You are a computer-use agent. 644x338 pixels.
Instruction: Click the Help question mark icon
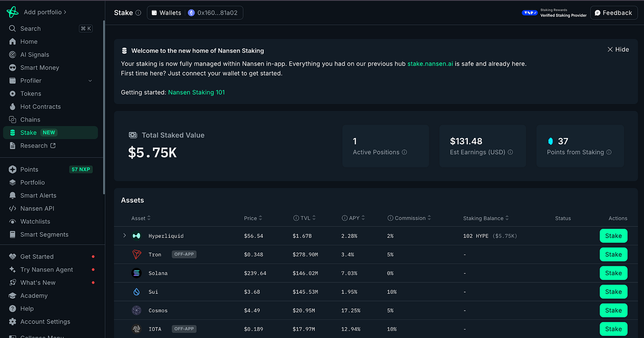(x=12, y=309)
